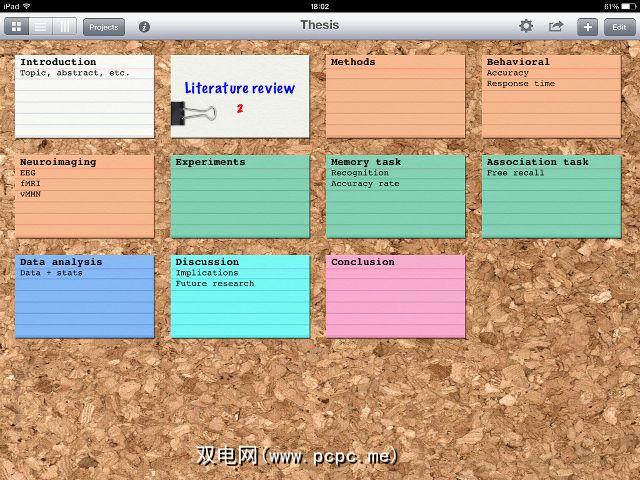The width and height of the screenshot is (640, 480).
Task: Open the settings gear
Action: click(526, 26)
